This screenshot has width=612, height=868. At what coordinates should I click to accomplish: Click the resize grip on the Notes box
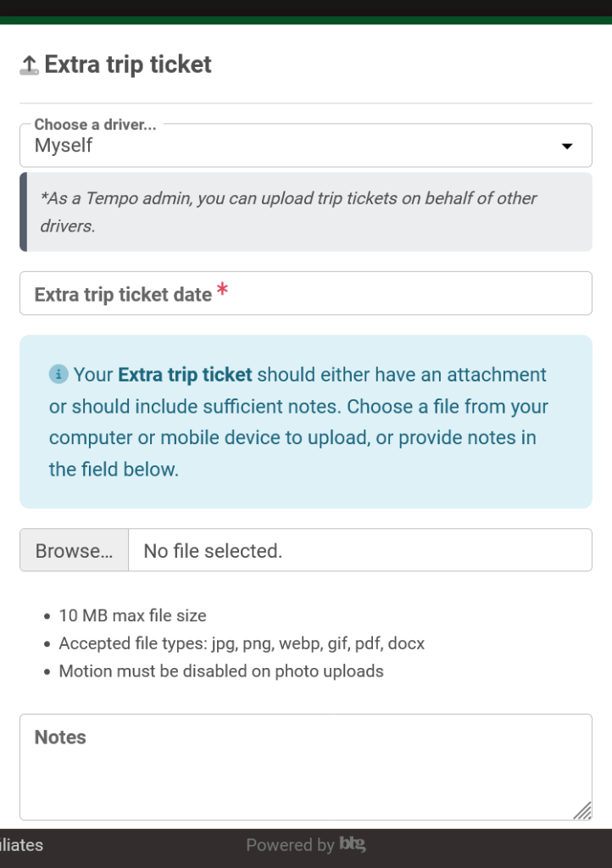pyautogui.click(x=582, y=810)
